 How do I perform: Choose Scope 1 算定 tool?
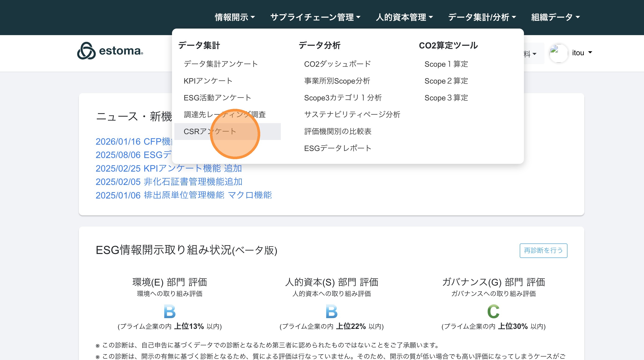coord(446,64)
